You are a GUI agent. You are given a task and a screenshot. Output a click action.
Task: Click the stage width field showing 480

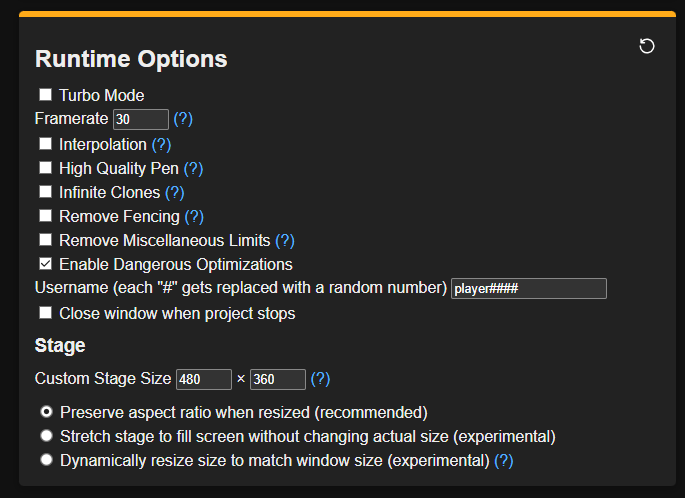coord(203,380)
